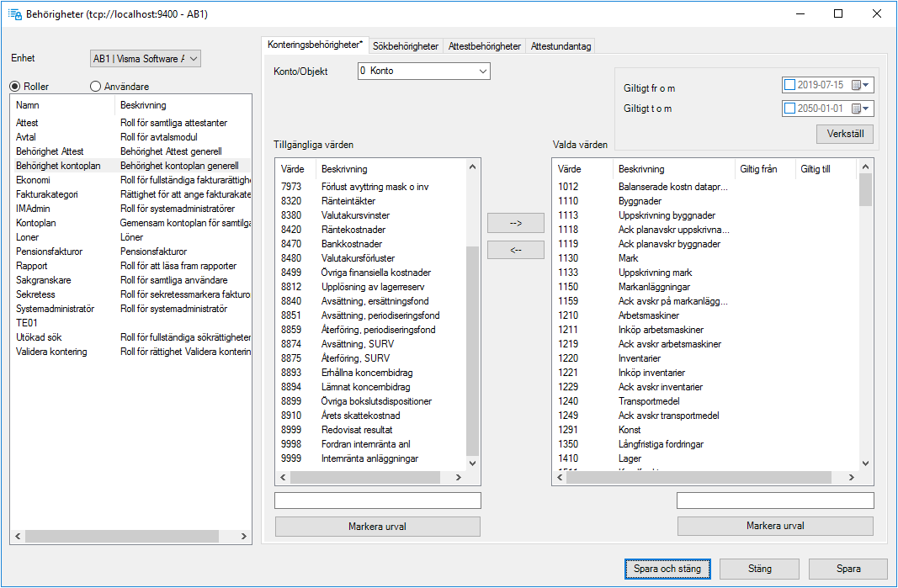Enable the Giltigt t o m checkbox
The height and width of the screenshot is (588, 898).
[x=789, y=108]
